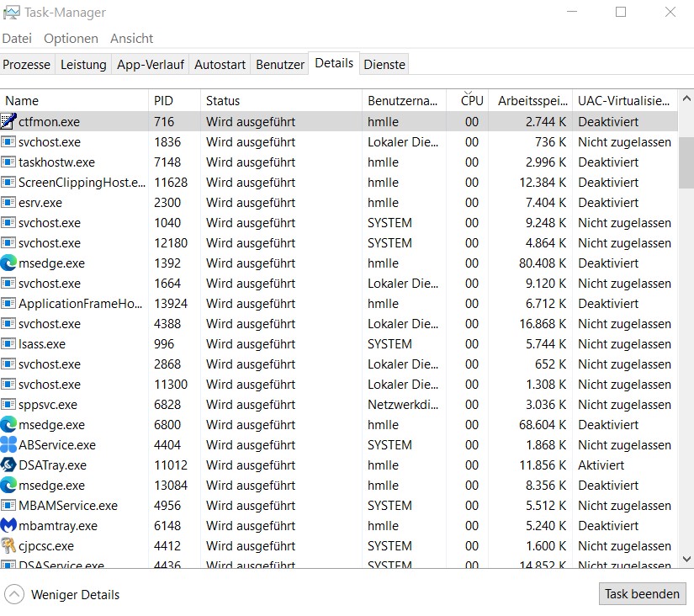The width and height of the screenshot is (694, 616).
Task: Switch to the Leistung tab
Action: click(83, 64)
